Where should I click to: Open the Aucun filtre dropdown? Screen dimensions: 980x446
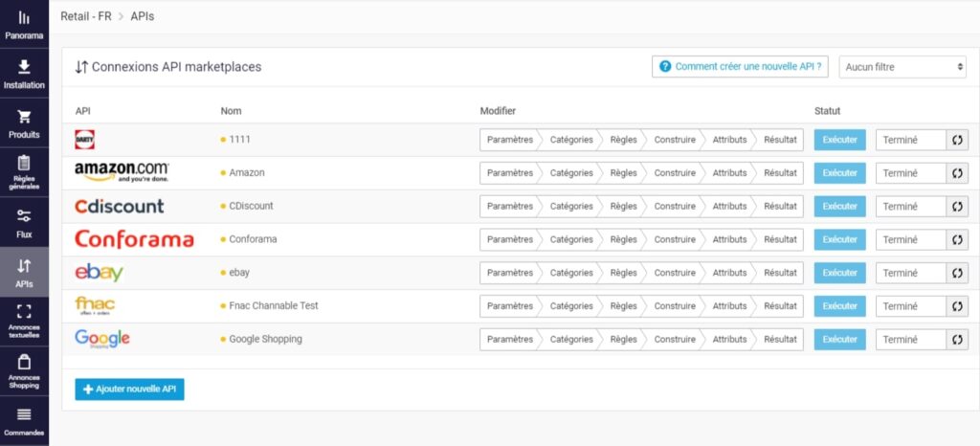[x=904, y=67]
